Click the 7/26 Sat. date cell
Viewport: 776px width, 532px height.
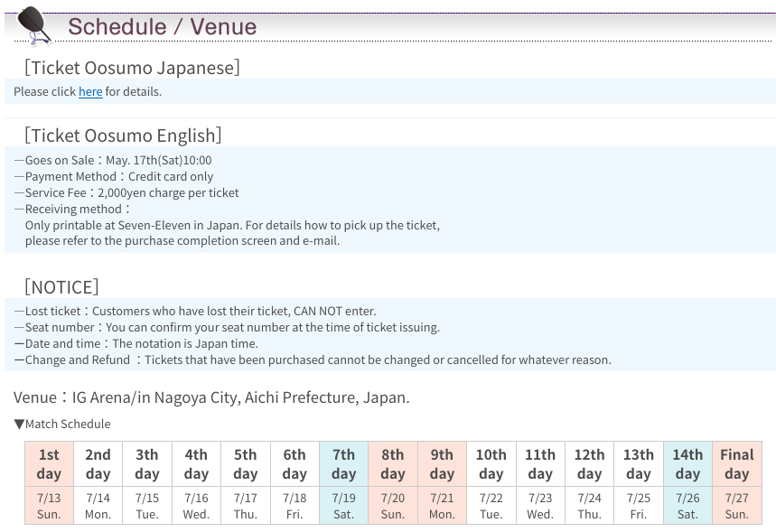[x=687, y=506]
